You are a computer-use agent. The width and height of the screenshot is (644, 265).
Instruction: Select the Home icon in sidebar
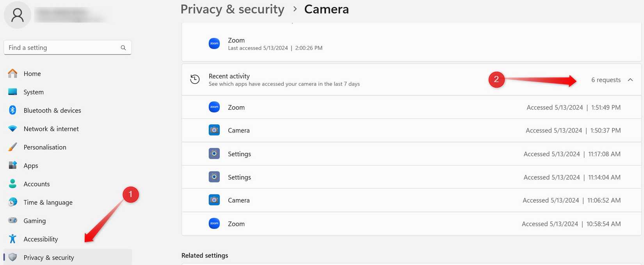point(12,73)
